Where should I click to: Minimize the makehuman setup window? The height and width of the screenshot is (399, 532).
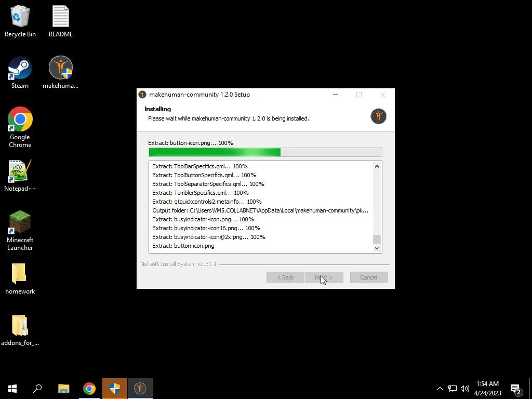pyautogui.click(x=336, y=95)
